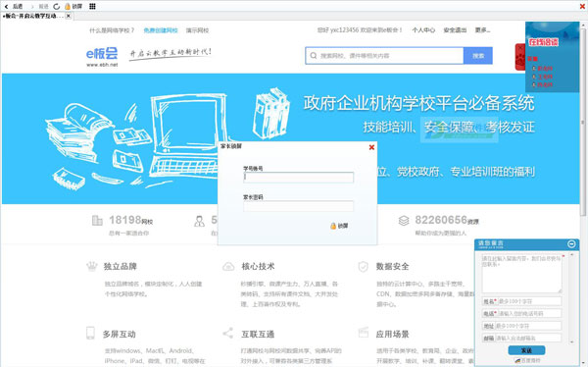The image size is (588, 367).
Task: Open 免费创建网校 link
Action: click(161, 30)
